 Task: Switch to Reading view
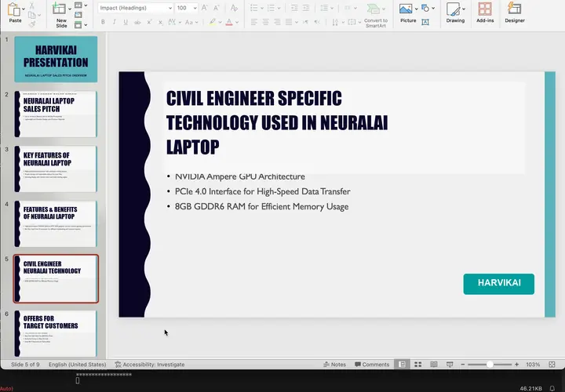point(434,365)
